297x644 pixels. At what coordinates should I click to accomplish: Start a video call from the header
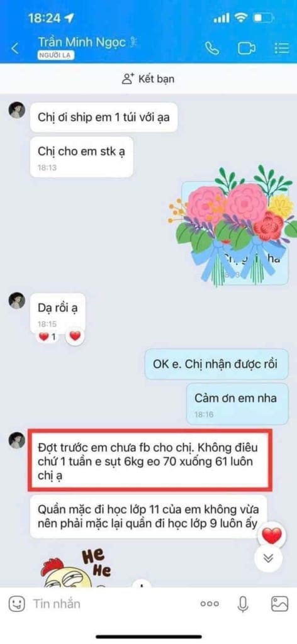[x=245, y=48]
